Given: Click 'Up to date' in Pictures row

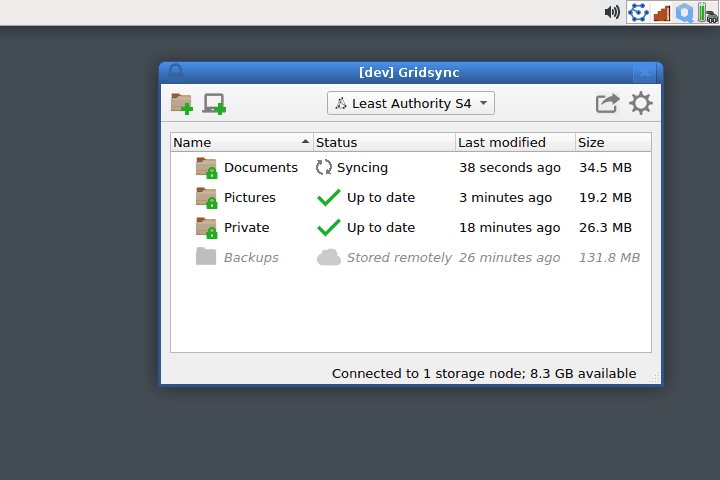Looking at the screenshot, I should pyautogui.click(x=381, y=198).
